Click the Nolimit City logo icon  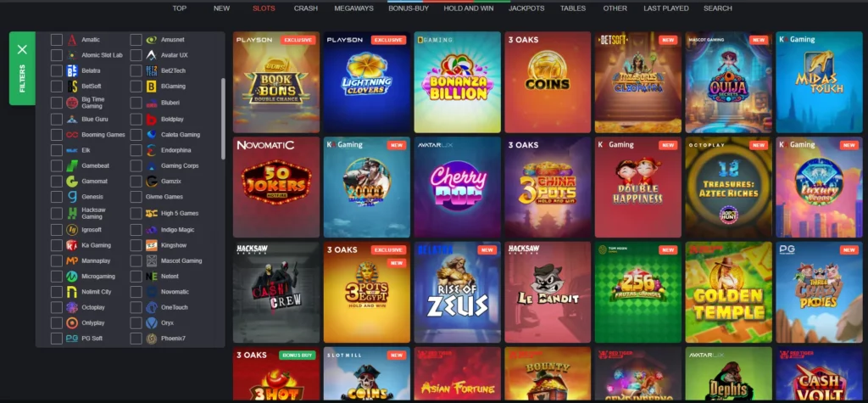(x=72, y=292)
